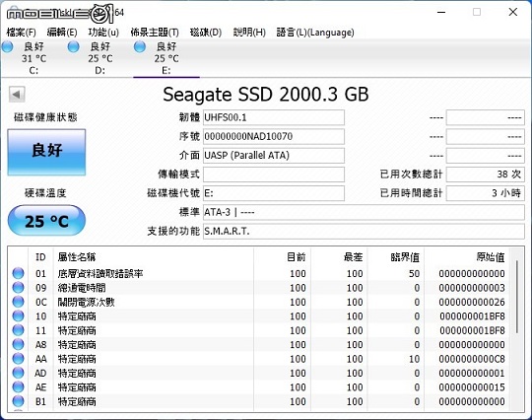Click raw value 000000000001 in AD row
Viewport: 532px width, 420px height.
(472, 373)
